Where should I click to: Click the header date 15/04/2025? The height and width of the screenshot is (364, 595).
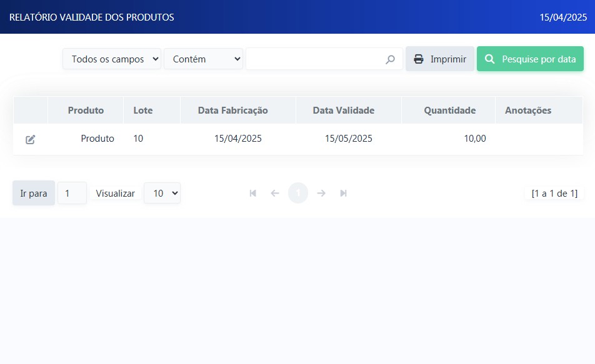click(563, 17)
